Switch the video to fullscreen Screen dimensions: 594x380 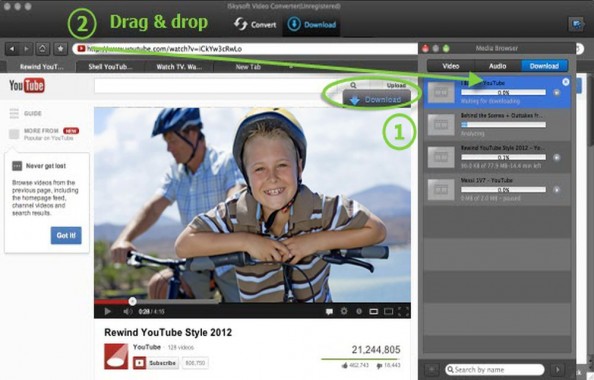(x=403, y=311)
